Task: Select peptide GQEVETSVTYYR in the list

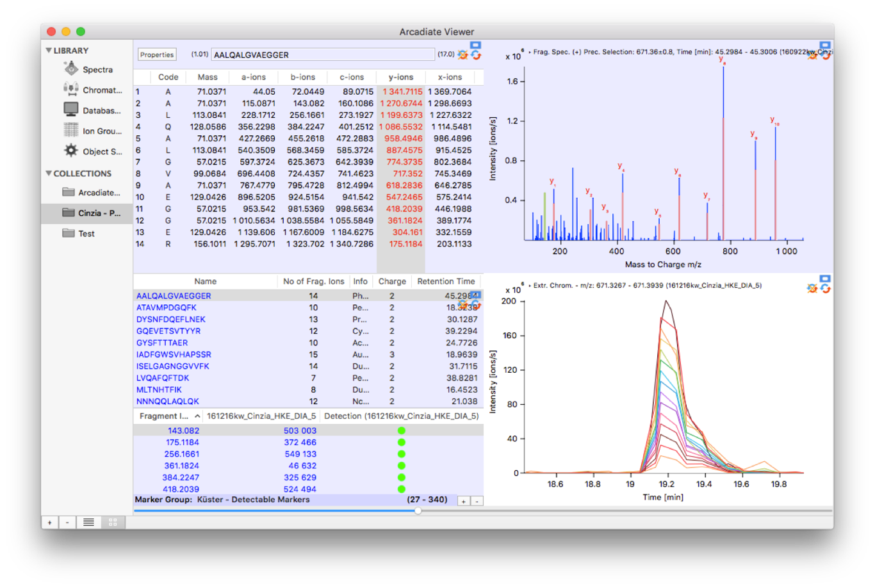Action: (168, 331)
